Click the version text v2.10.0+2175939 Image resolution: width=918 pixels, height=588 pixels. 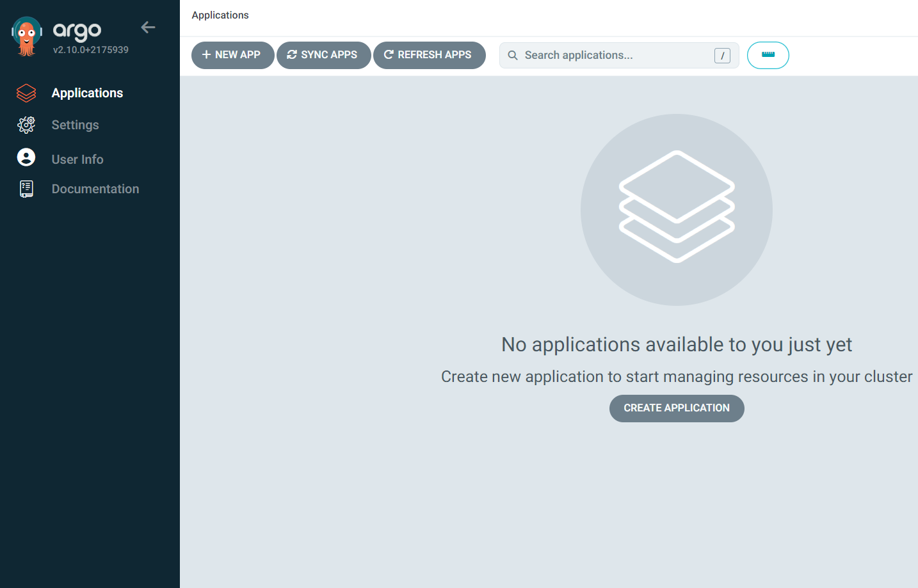[91, 49]
